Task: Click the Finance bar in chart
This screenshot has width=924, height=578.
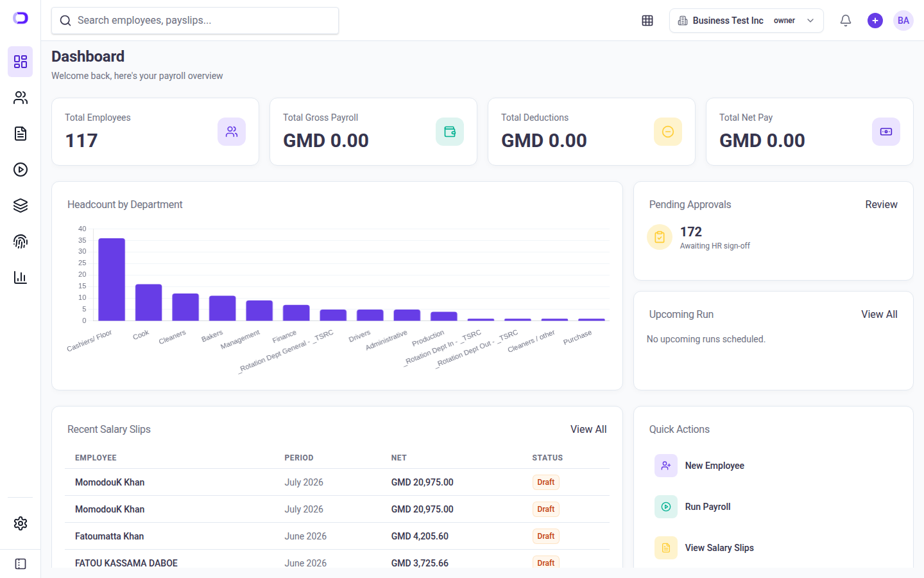Action: (x=296, y=313)
